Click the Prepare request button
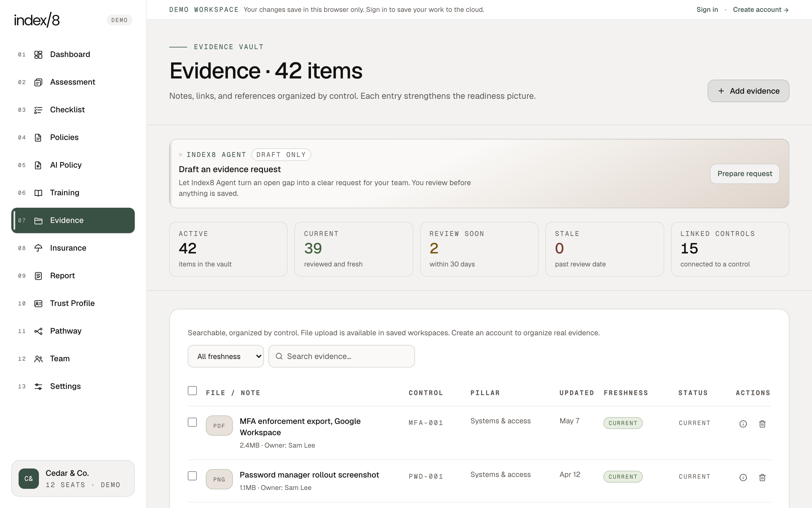This screenshot has height=508, width=812. [745, 174]
